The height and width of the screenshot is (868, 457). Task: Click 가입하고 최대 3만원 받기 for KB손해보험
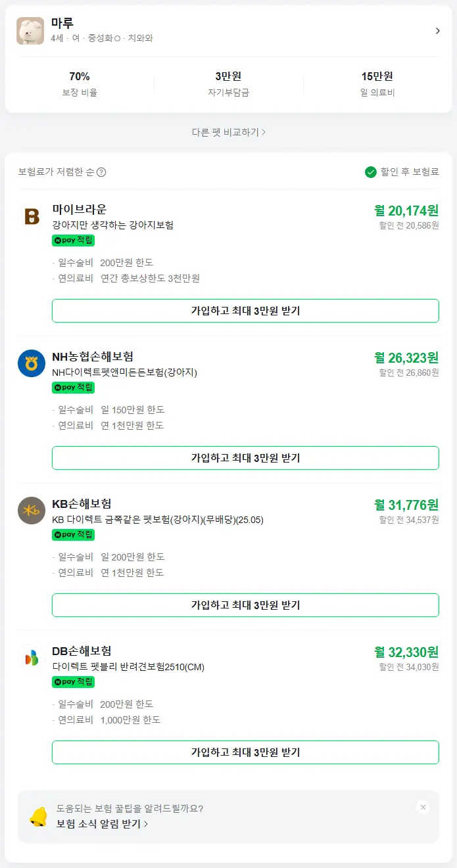tap(245, 605)
